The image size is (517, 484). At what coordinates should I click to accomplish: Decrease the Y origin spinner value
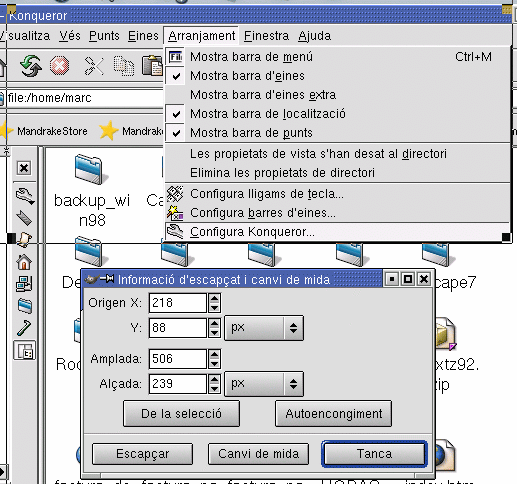(x=214, y=333)
